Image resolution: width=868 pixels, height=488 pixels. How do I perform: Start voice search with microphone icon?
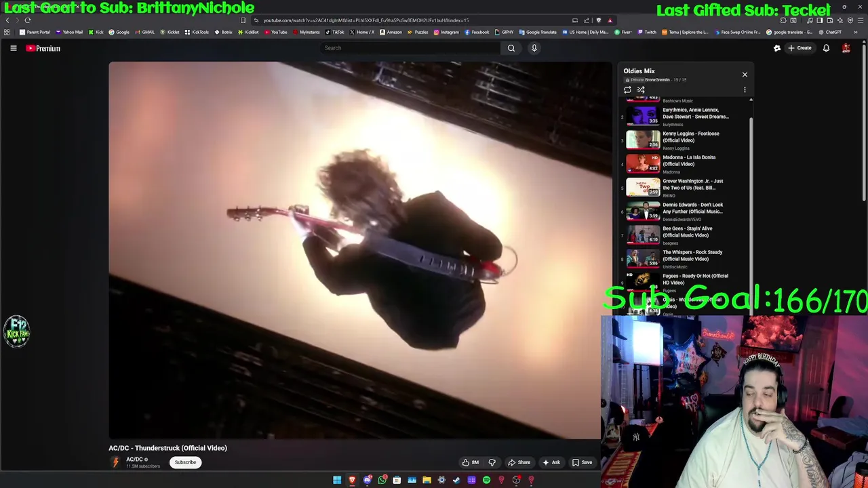pyautogui.click(x=534, y=48)
